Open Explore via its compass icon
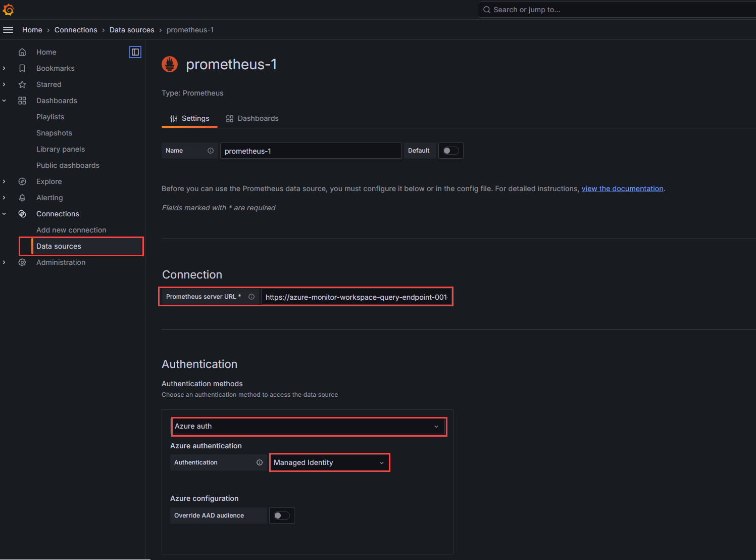The image size is (756, 560). (x=22, y=181)
